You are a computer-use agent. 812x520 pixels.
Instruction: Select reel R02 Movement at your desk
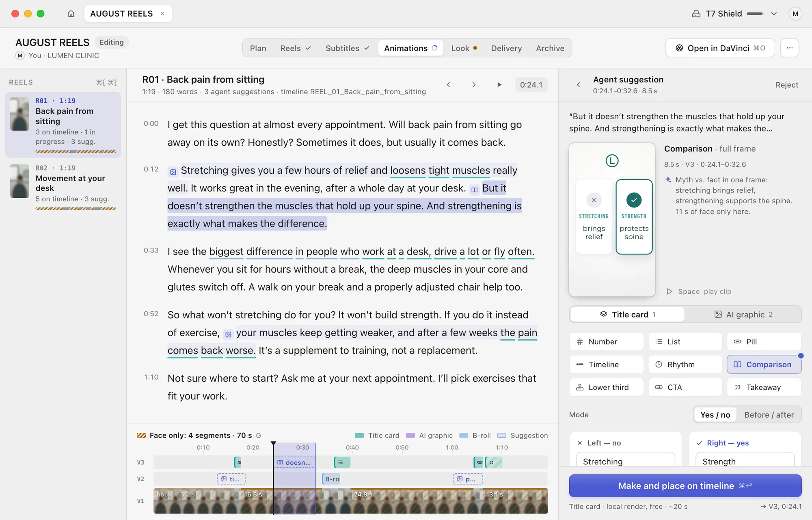point(63,187)
